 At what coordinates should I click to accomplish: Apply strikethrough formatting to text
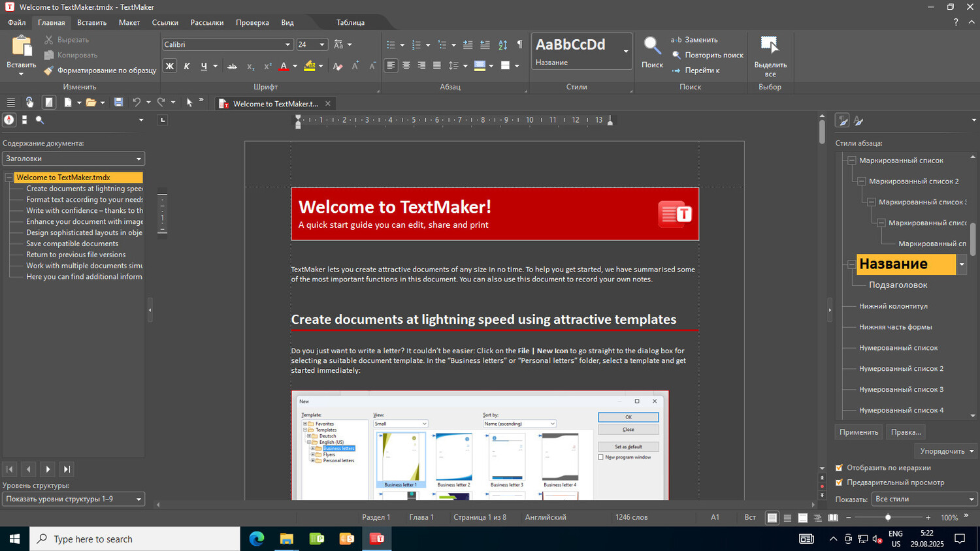point(232,66)
